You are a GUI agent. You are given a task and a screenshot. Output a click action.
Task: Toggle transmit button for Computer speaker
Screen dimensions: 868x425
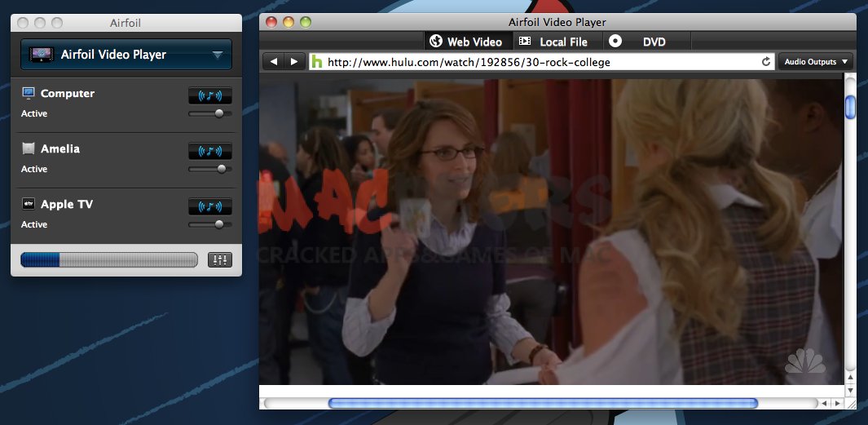[x=209, y=96]
